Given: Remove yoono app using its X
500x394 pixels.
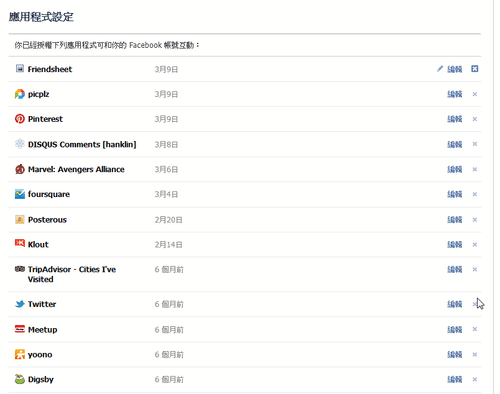Looking at the screenshot, I should tap(475, 354).
